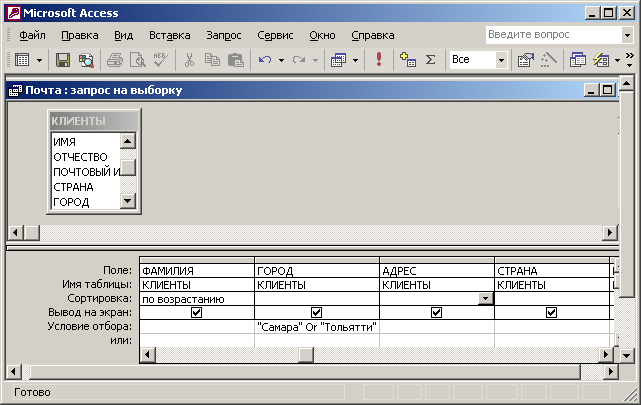The height and width of the screenshot is (405, 641).
Task: Open the Вставка menu
Action: (x=170, y=36)
